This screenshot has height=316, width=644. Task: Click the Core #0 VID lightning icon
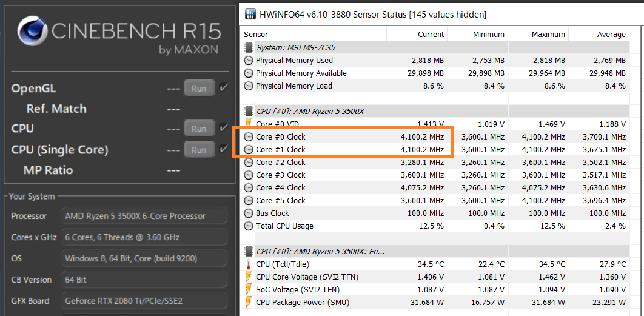[x=249, y=123]
